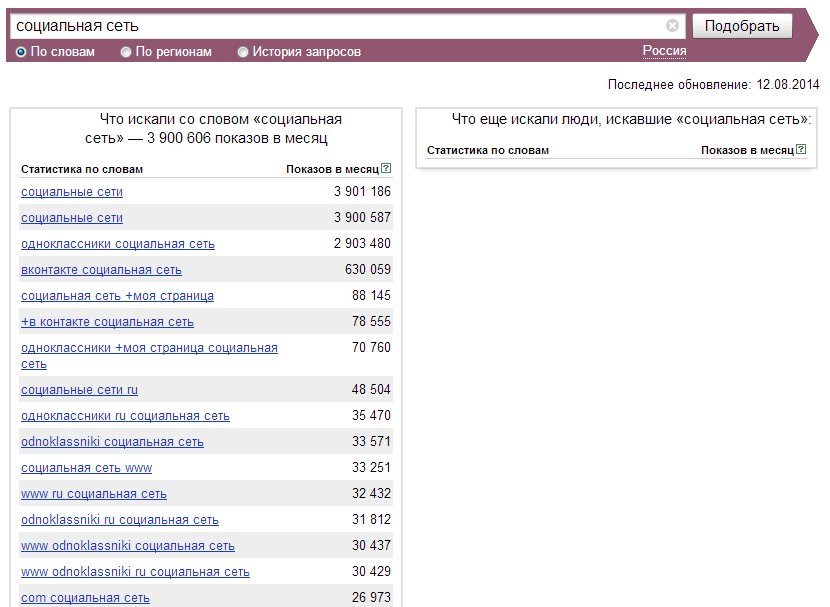This screenshot has width=830, height=607.
Task: Open 'вконтакте социальная сеть' query link
Action: point(101,270)
